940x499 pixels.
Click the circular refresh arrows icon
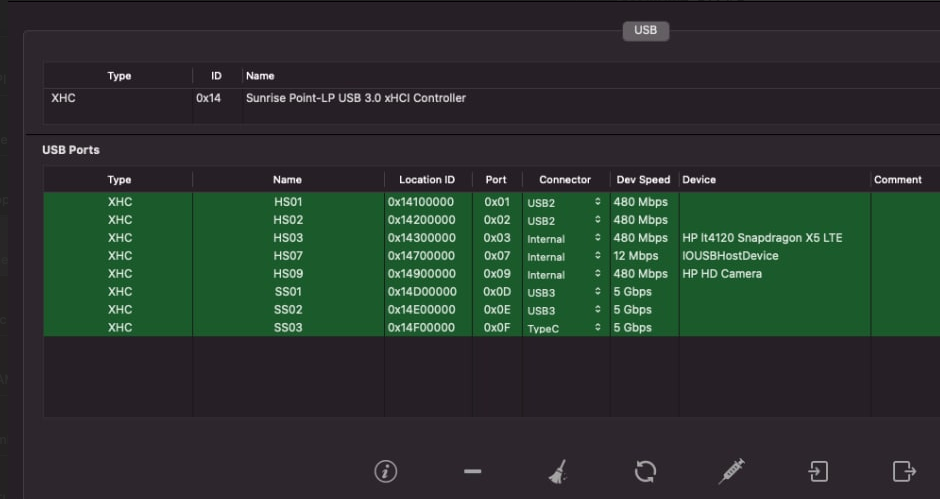click(x=645, y=471)
